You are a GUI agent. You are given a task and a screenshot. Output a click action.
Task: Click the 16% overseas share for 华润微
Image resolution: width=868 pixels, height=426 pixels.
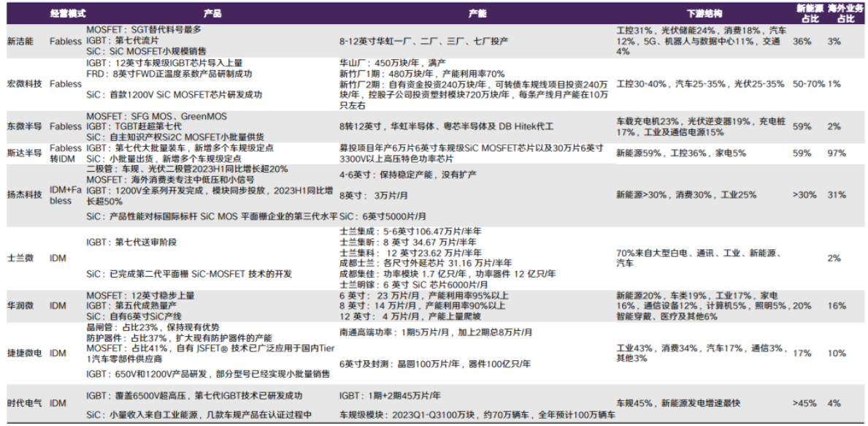837,305
